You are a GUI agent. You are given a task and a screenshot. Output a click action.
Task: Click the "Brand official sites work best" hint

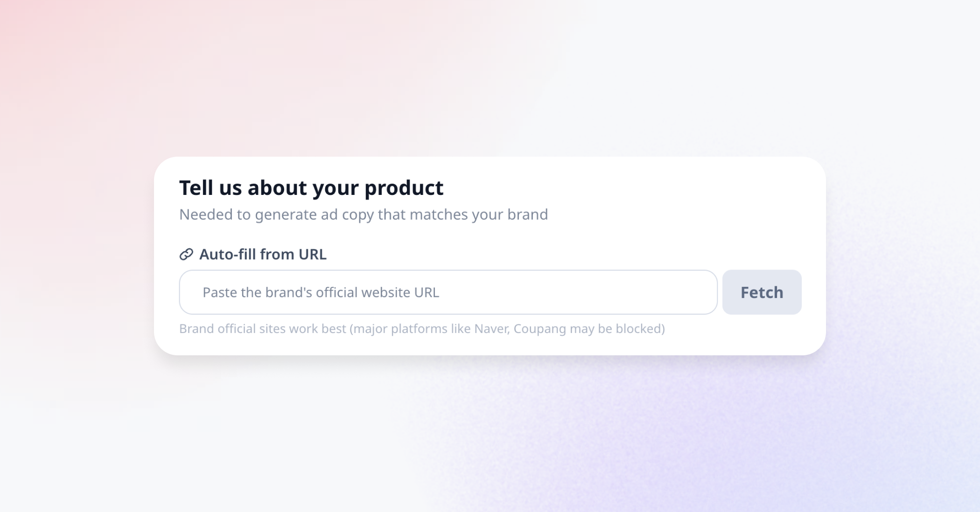[422, 329]
